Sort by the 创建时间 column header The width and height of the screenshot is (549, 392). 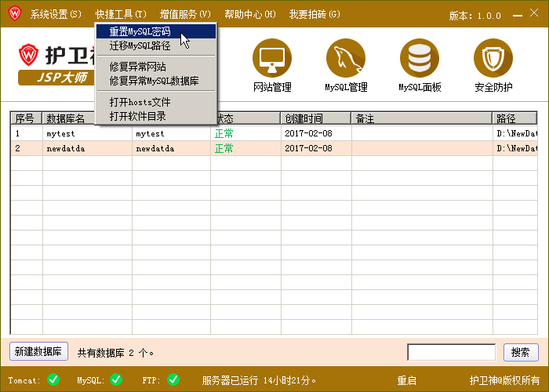316,118
